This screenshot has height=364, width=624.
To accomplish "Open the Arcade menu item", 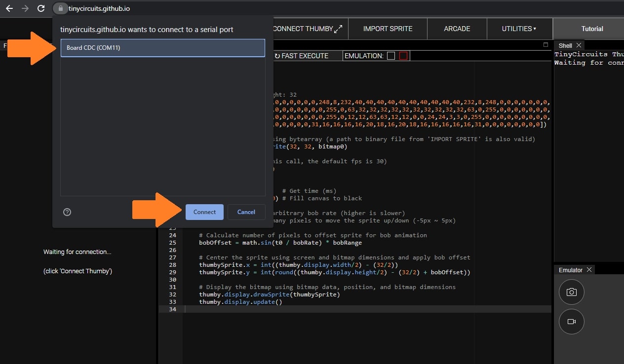I will pos(457,29).
